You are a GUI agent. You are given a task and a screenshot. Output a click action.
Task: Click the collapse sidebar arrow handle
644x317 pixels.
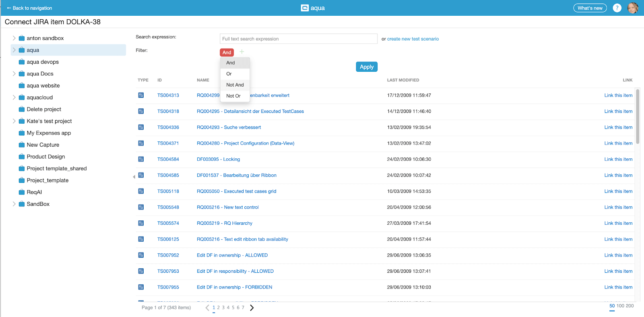(x=134, y=177)
